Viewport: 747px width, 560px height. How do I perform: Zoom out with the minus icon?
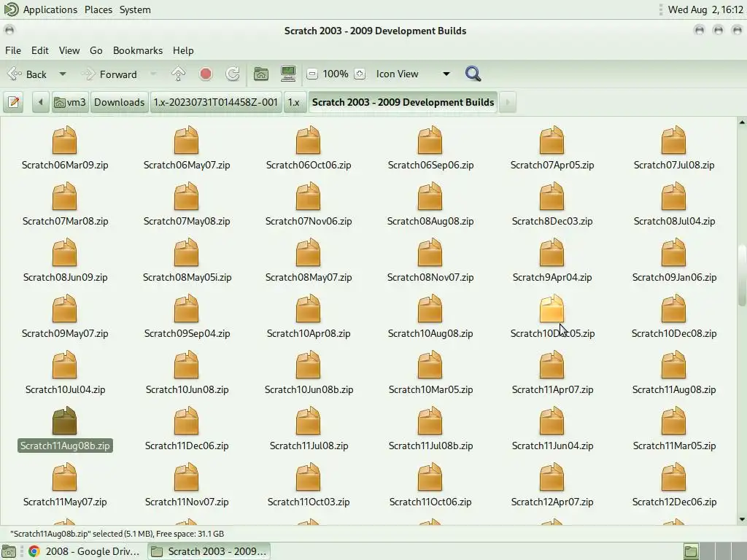coord(312,74)
